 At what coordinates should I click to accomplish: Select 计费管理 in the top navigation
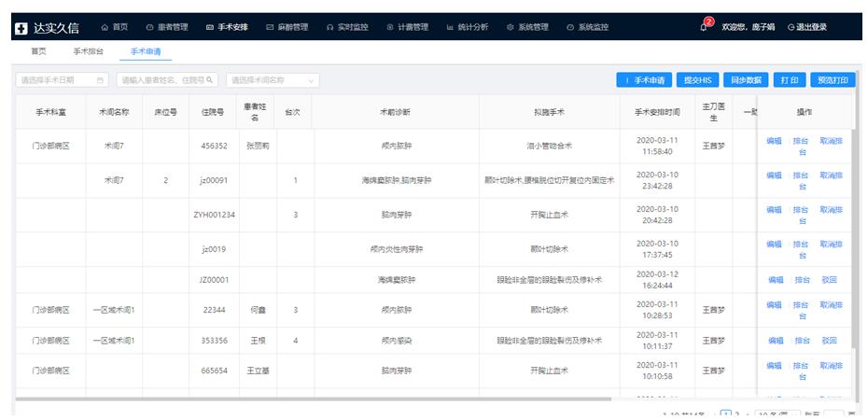[x=408, y=28]
